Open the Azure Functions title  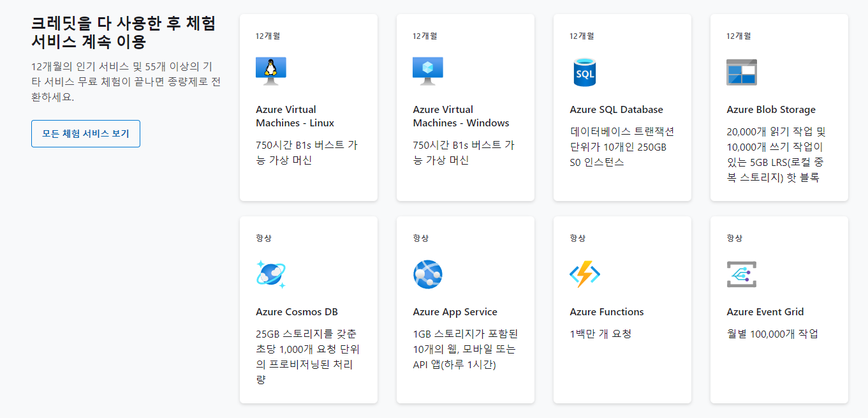(607, 312)
